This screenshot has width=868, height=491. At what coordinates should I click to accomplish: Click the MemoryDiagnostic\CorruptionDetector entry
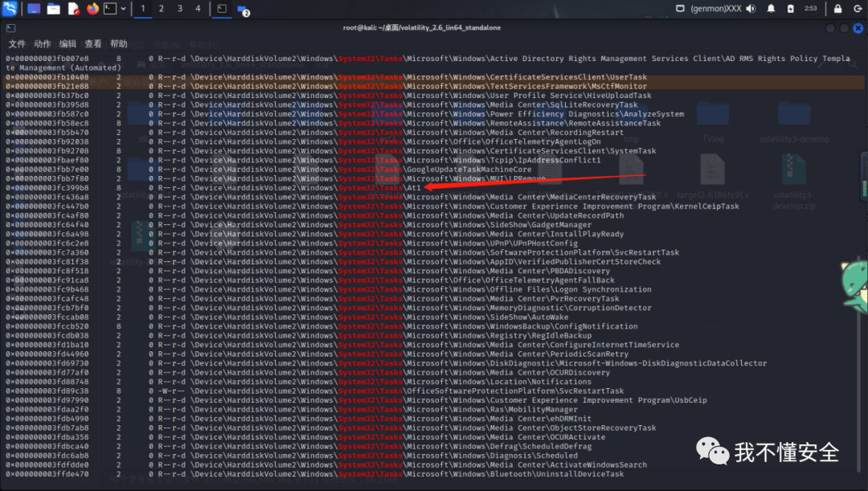click(571, 308)
